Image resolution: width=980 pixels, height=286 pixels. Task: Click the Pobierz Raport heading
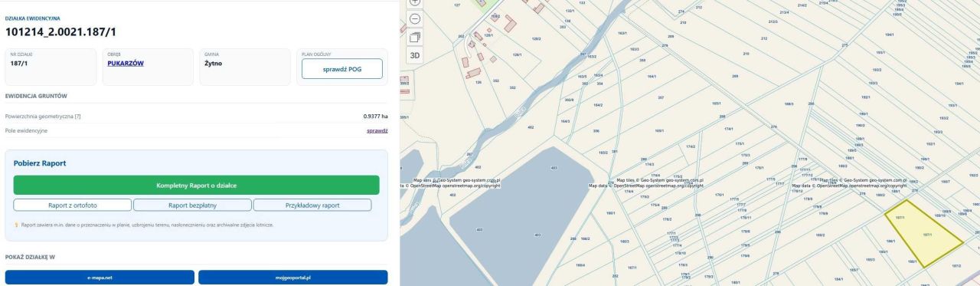tap(40, 163)
